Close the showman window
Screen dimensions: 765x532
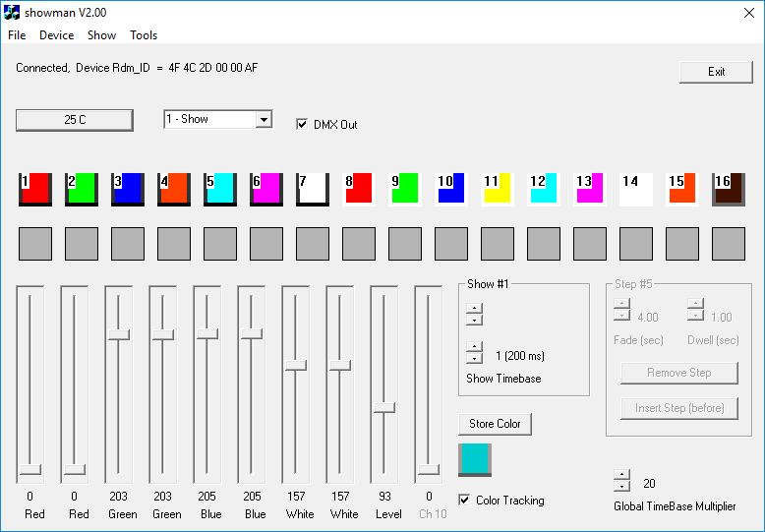749,13
